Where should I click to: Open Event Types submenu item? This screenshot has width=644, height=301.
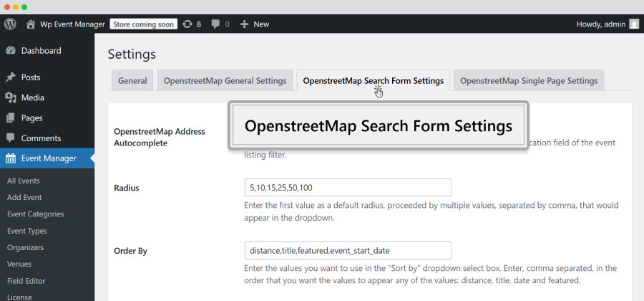27,231
